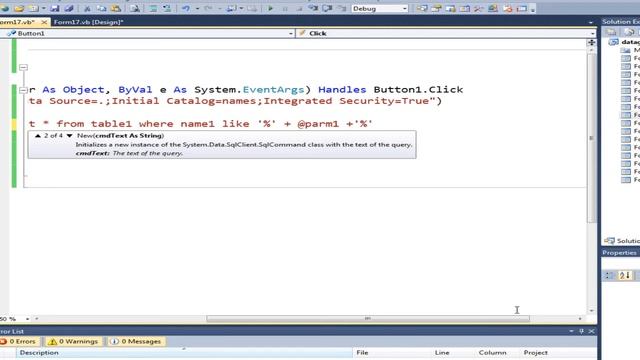Viewport: 640px width, 360px height.
Task: Switch to the Form17.vb [Design] tab
Action: (x=89, y=22)
